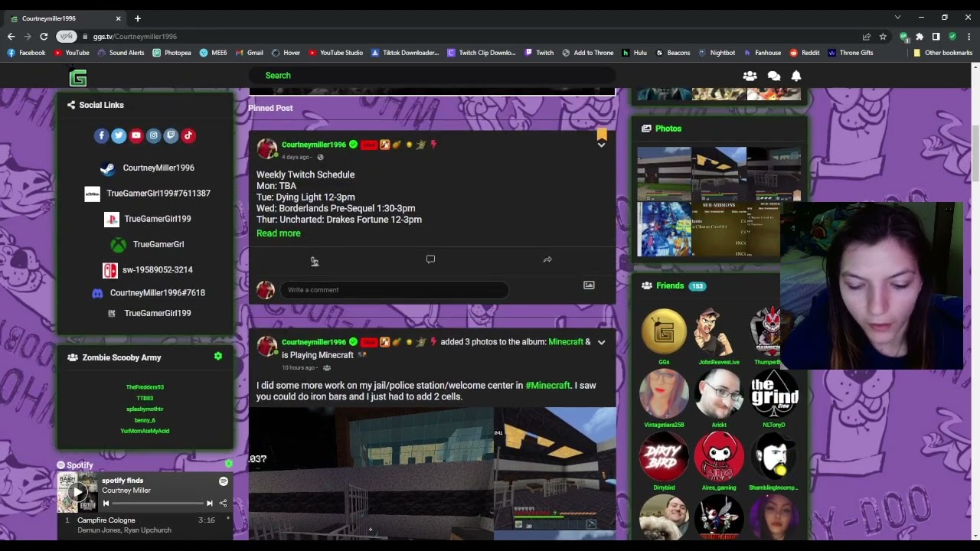Image resolution: width=980 pixels, height=551 pixels.
Task: Open Aires_gaming friend avatar
Action: 719,457
